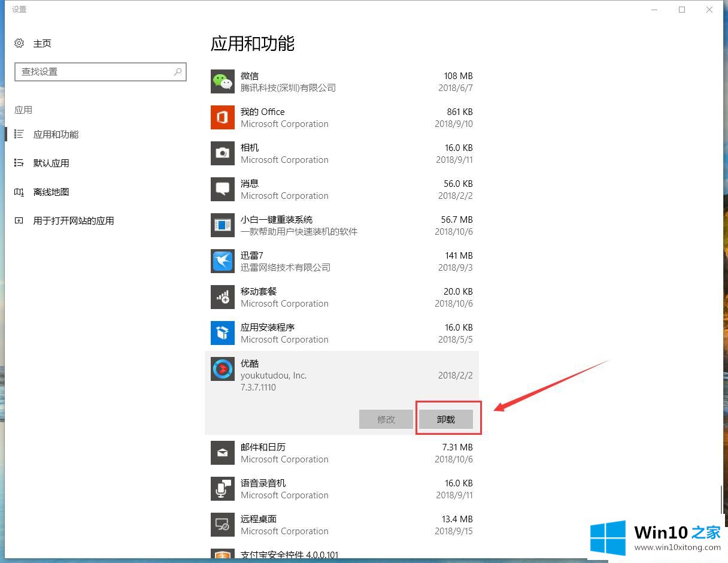Click the search magnifier icon in 查找设置

pos(178,71)
